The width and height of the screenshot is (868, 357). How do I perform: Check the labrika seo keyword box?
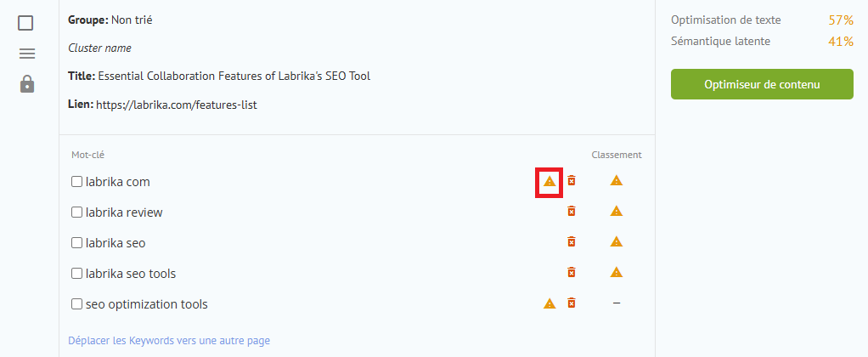click(77, 243)
